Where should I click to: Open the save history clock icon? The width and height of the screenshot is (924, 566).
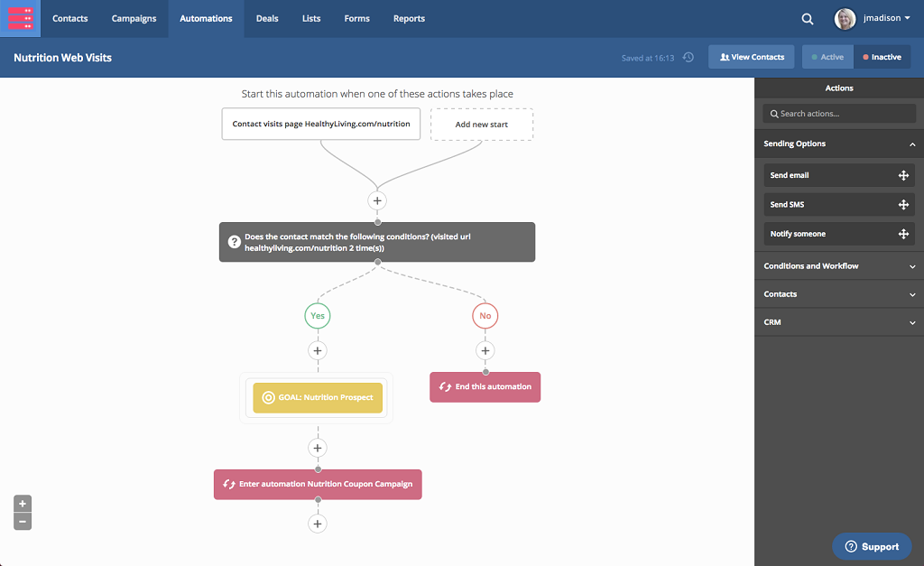point(688,57)
